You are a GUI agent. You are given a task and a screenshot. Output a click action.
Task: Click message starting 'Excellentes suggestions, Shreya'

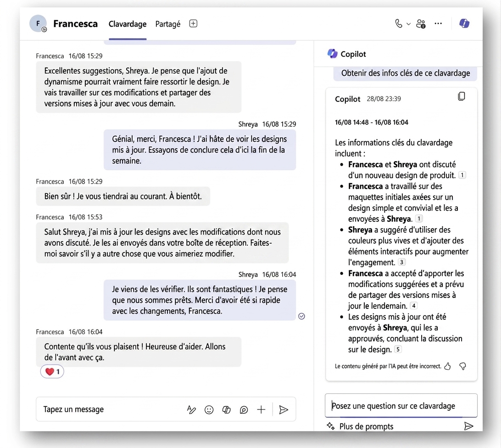click(139, 87)
